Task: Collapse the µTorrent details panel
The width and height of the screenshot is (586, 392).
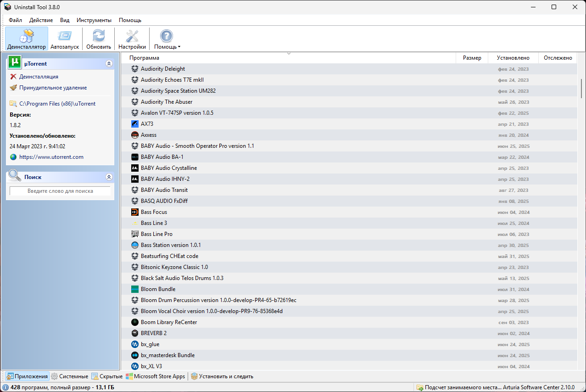Action: pos(109,64)
